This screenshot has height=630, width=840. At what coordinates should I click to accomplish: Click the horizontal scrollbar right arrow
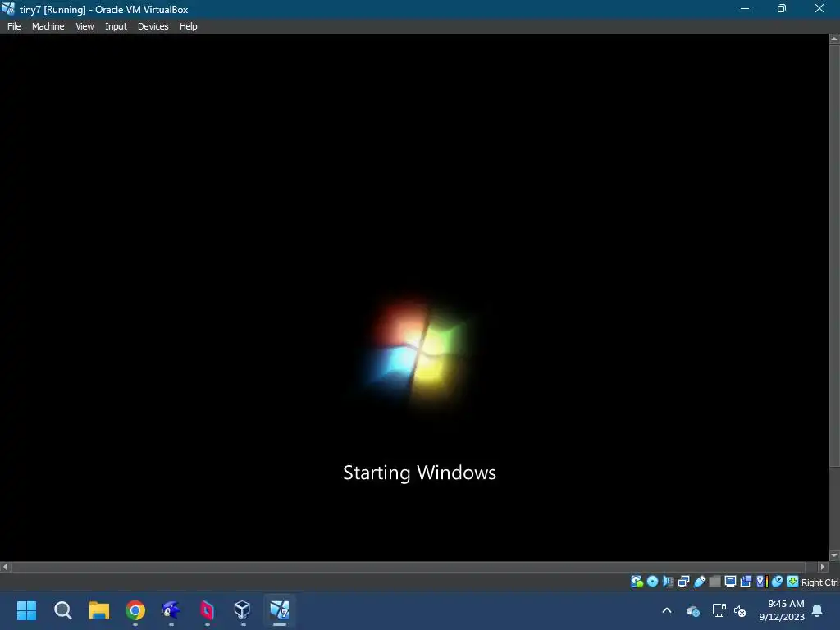point(823,567)
